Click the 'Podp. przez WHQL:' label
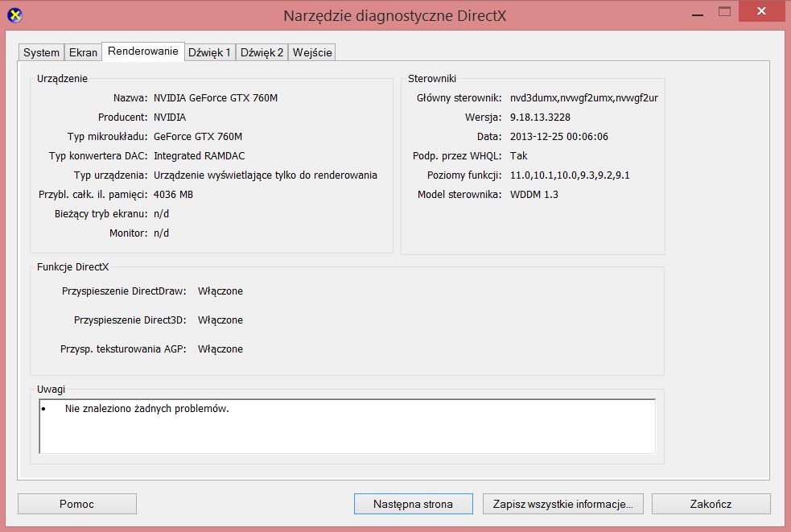The height and width of the screenshot is (532, 791). (x=457, y=156)
